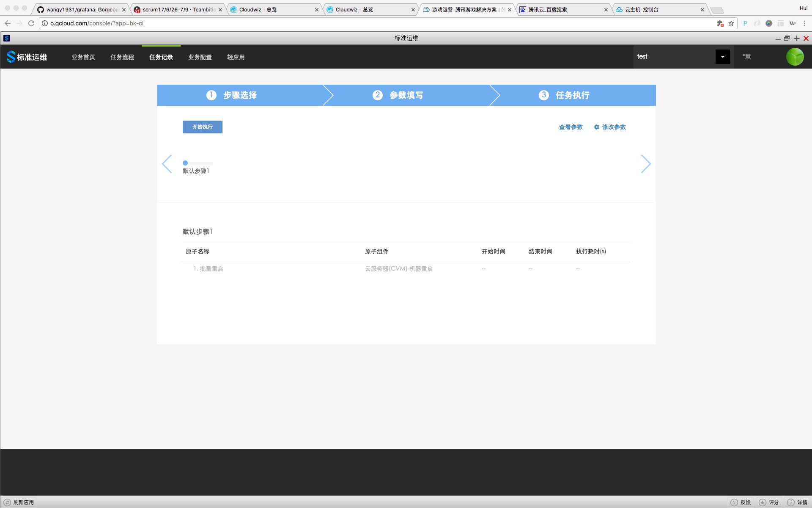812x508 pixels.
Task: Go to 轻应用 menu item
Action: tap(236, 57)
